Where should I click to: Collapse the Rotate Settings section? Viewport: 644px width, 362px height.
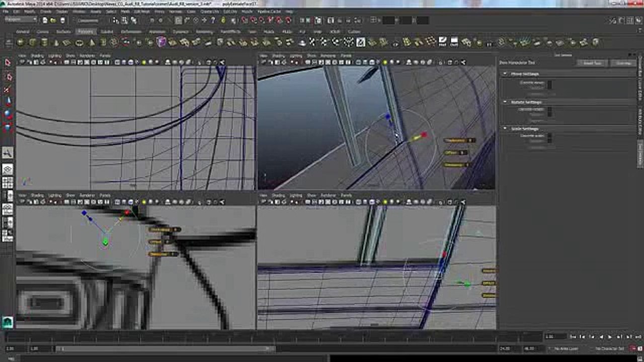[x=505, y=102]
